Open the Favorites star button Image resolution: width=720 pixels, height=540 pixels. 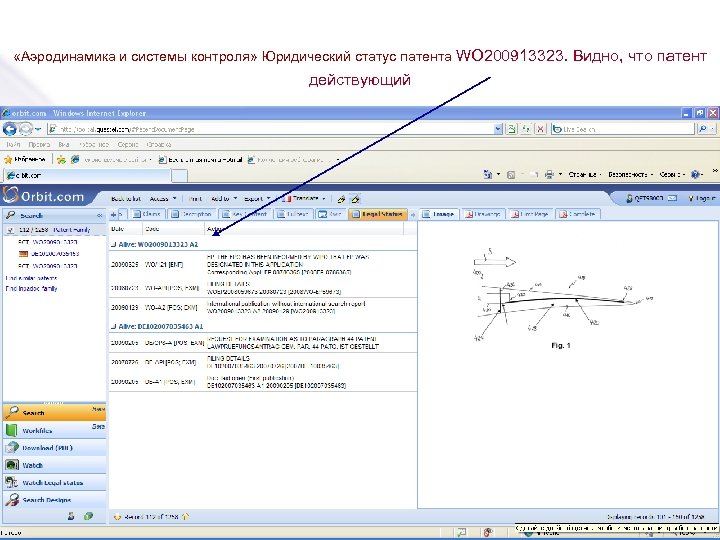click(x=25, y=159)
